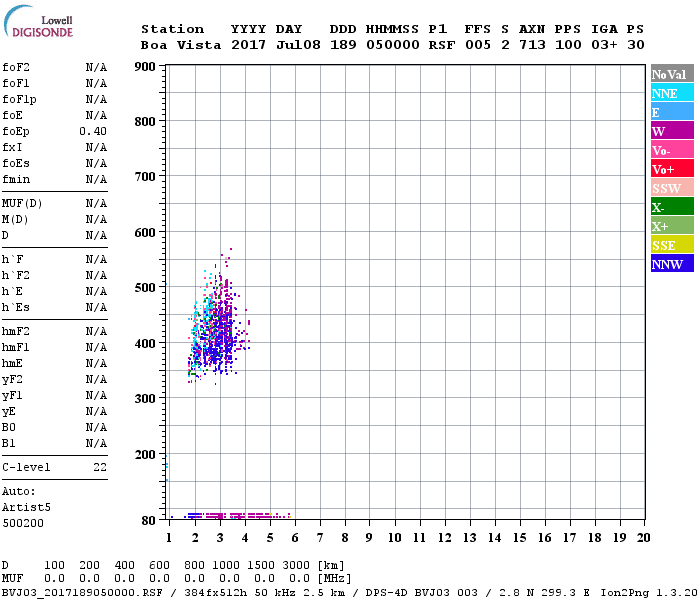Viewport: 700px width, 600px height.
Task: Pick the SSE yellow legend swatch
Action: [671, 246]
